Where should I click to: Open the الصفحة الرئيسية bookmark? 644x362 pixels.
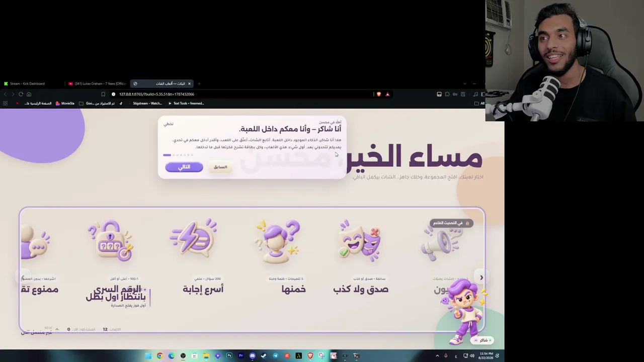(x=34, y=104)
